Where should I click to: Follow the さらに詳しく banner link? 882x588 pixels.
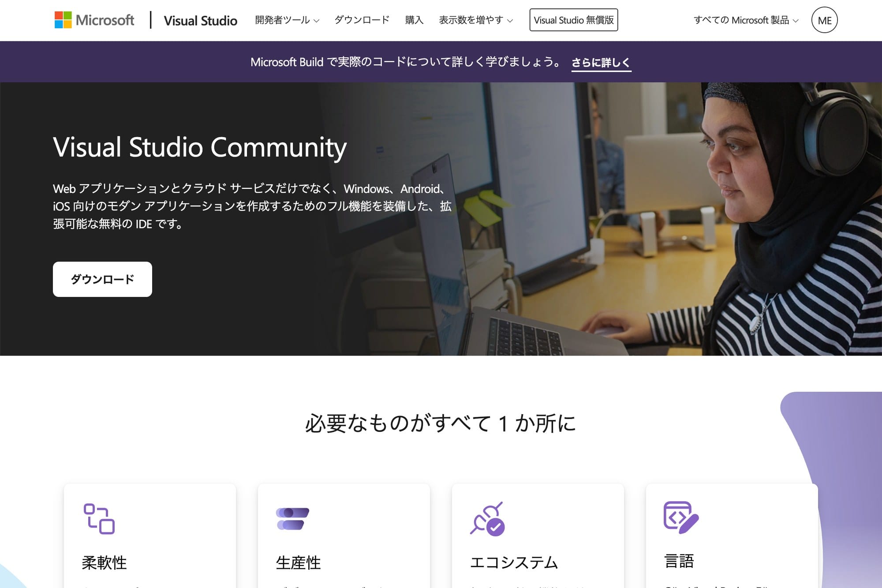click(601, 62)
